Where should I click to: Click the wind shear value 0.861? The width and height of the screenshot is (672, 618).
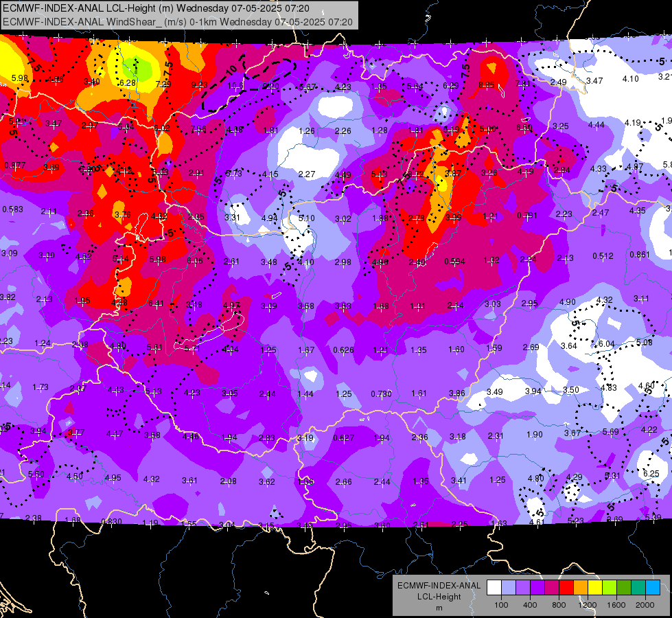tap(640, 254)
